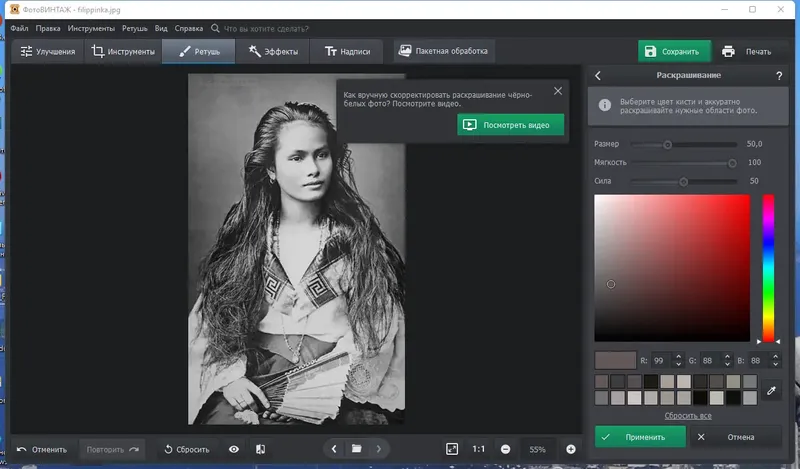Click the Размер slider handle
Image resolution: width=800 pixels, height=469 pixels.
667,144
